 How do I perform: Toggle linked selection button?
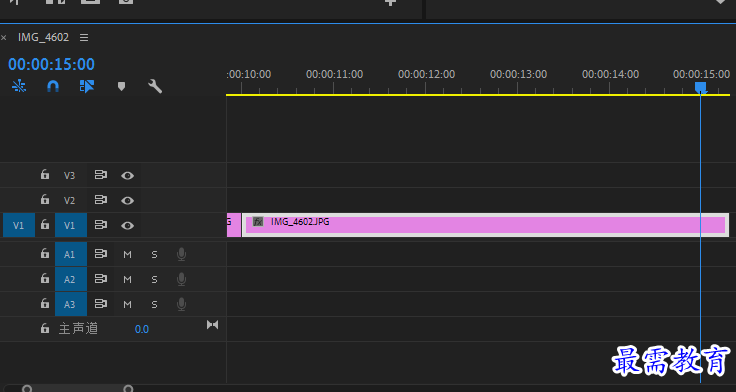point(87,86)
